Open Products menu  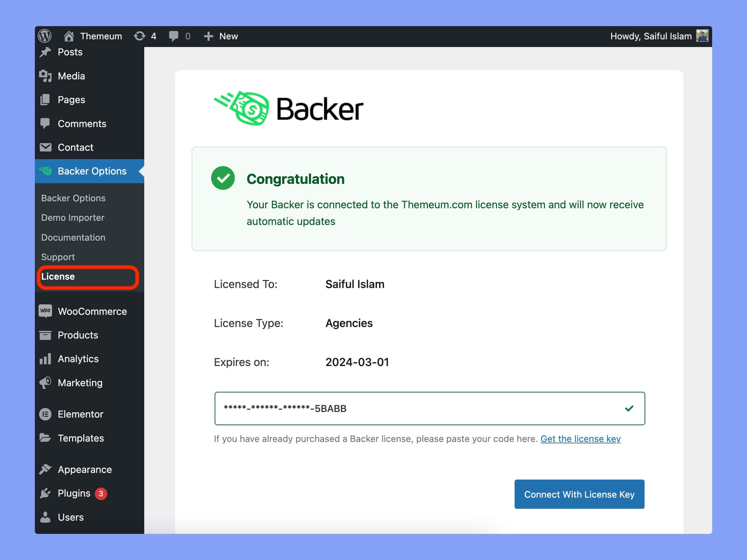(90, 335)
